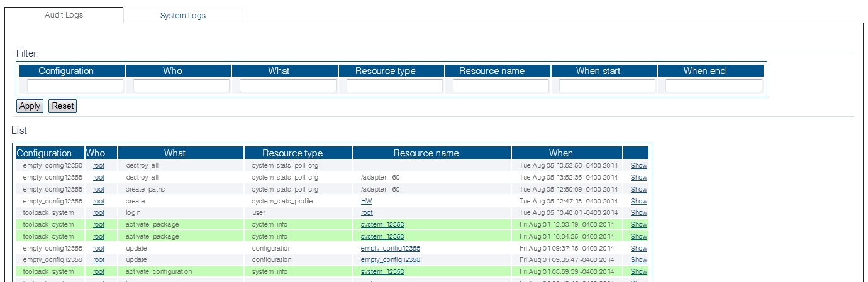Click Show for system_stats_profile create row

[x=638, y=201]
